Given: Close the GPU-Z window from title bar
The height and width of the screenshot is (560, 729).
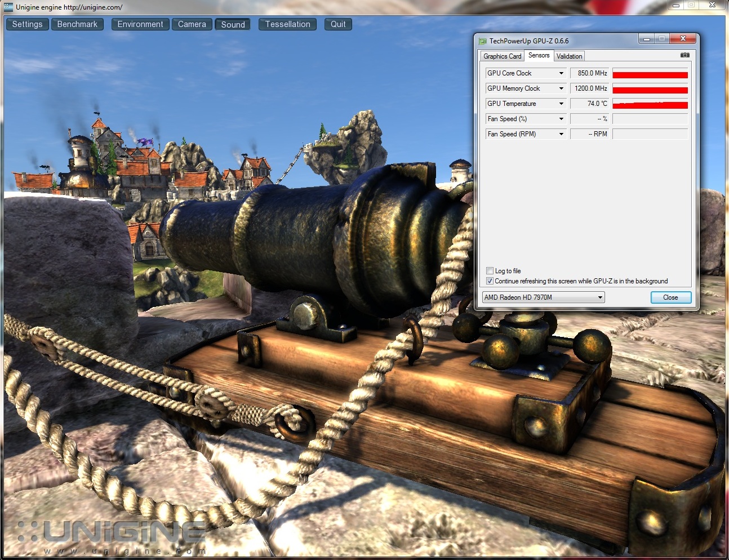Looking at the screenshot, I should pos(683,39).
